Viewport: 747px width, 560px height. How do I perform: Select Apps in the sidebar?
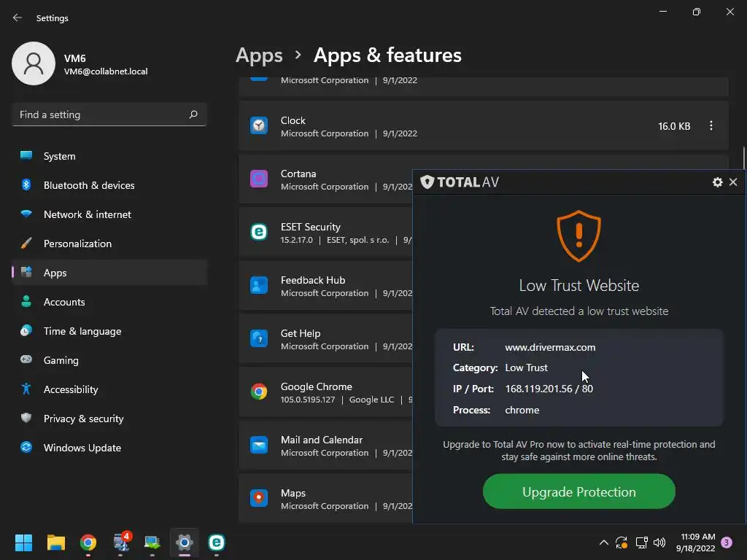(109, 273)
